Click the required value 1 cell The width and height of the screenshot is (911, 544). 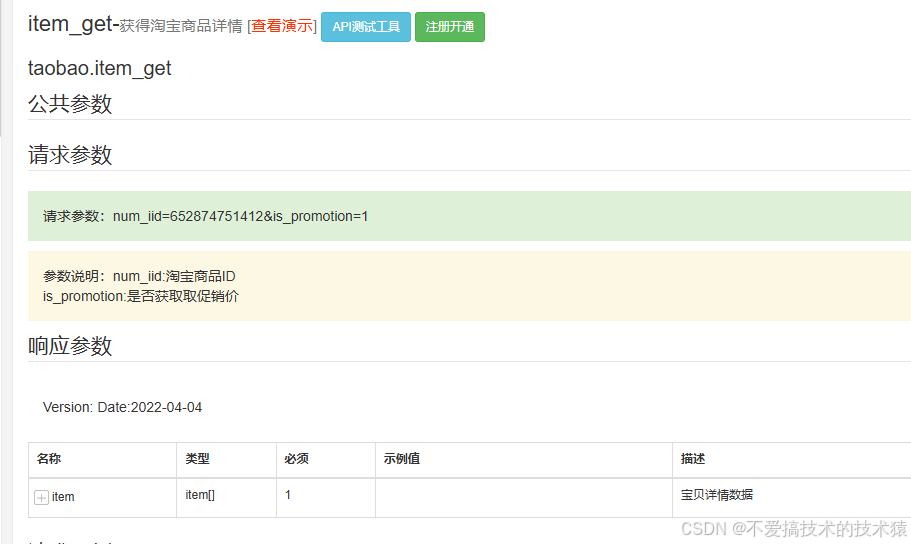click(x=326, y=498)
